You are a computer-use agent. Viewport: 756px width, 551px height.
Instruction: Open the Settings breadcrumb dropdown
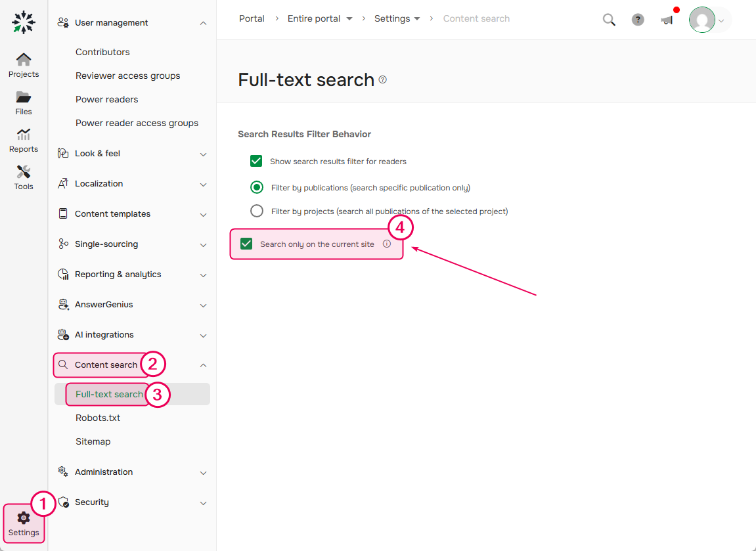[x=417, y=19]
